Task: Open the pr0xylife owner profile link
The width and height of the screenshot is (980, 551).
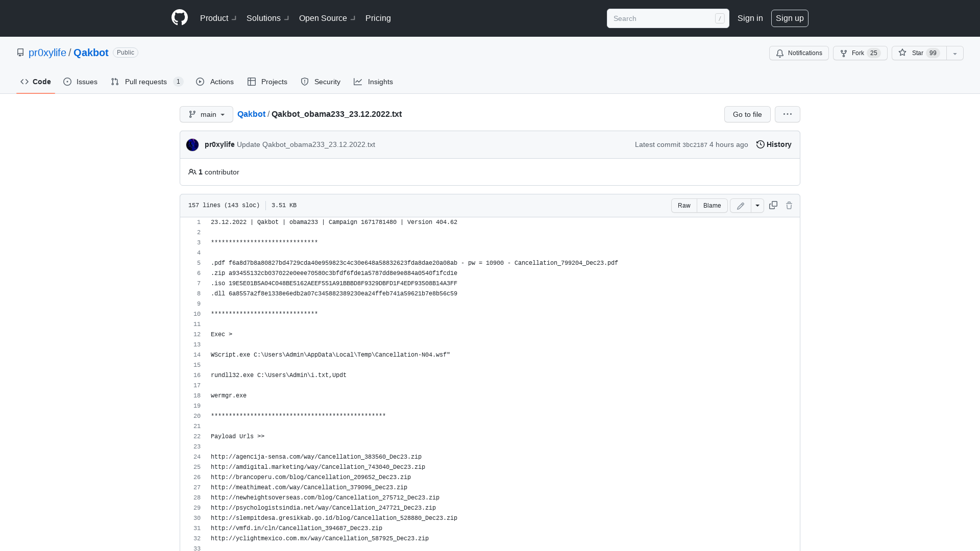Action: pyautogui.click(x=47, y=53)
